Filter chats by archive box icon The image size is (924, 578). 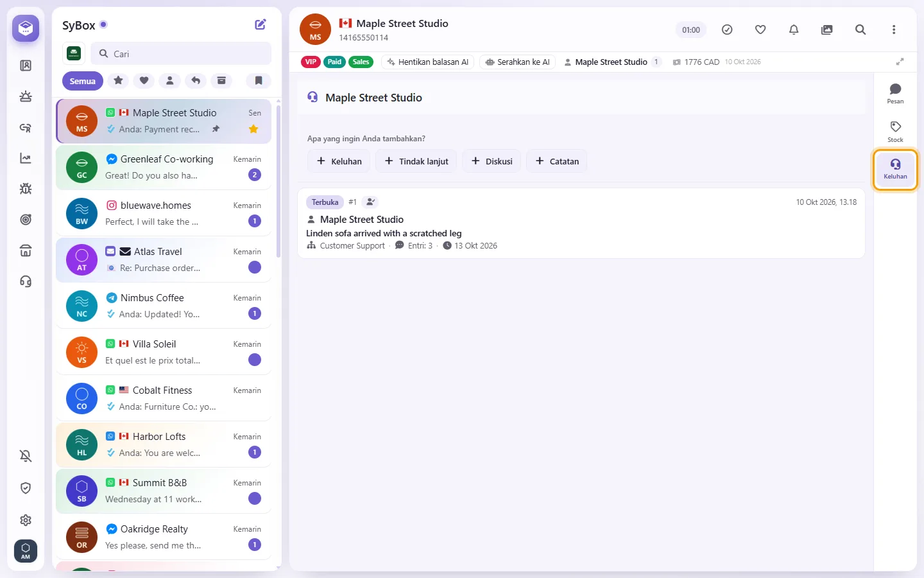pyautogui.click(x=221, y=81)
